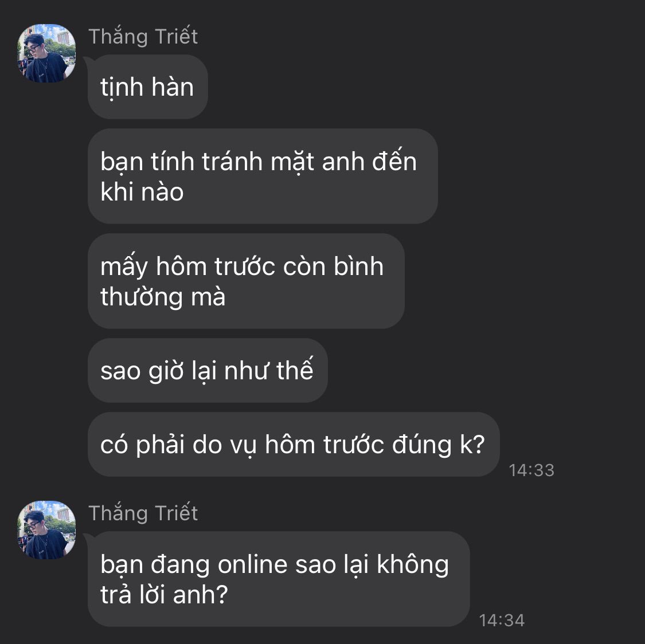Select the 'tịnh hàn' message bubble

click(x=148, y=87)
